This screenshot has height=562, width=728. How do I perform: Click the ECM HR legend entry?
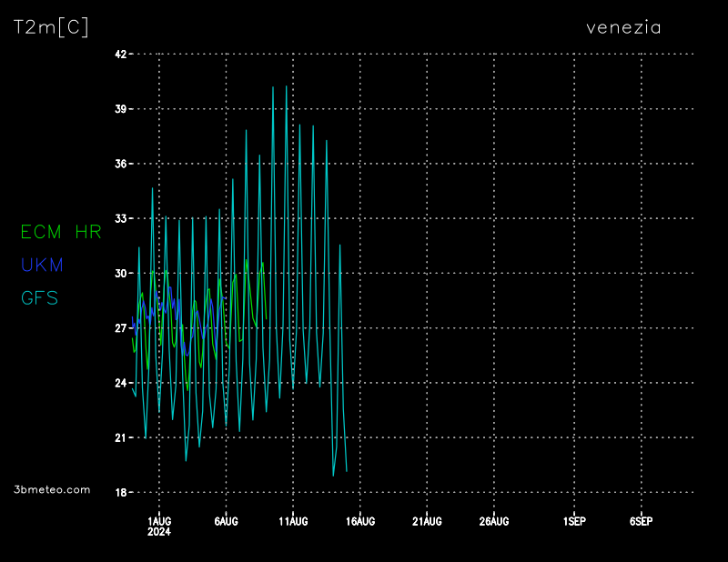[61, 232]
